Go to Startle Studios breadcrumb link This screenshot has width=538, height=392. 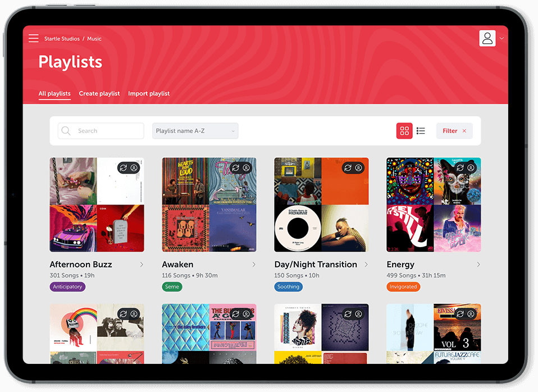pyautogui.click(x=62, y=39)
